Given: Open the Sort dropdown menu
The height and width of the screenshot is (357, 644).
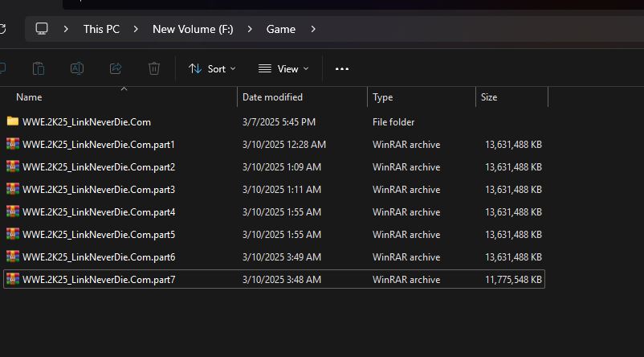Looking at the screenshot, I should pos(212,69).
